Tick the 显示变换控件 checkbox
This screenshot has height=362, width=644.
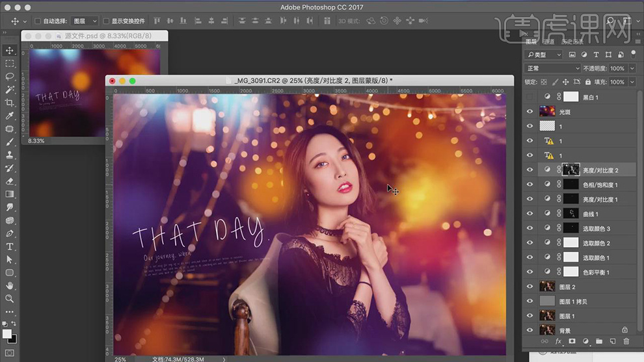click(106, 21)
